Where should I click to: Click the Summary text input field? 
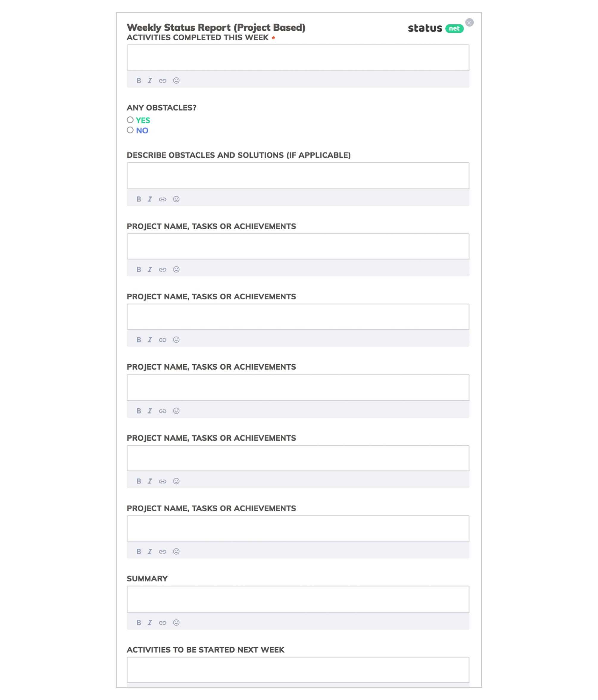(x=298, y=598)
